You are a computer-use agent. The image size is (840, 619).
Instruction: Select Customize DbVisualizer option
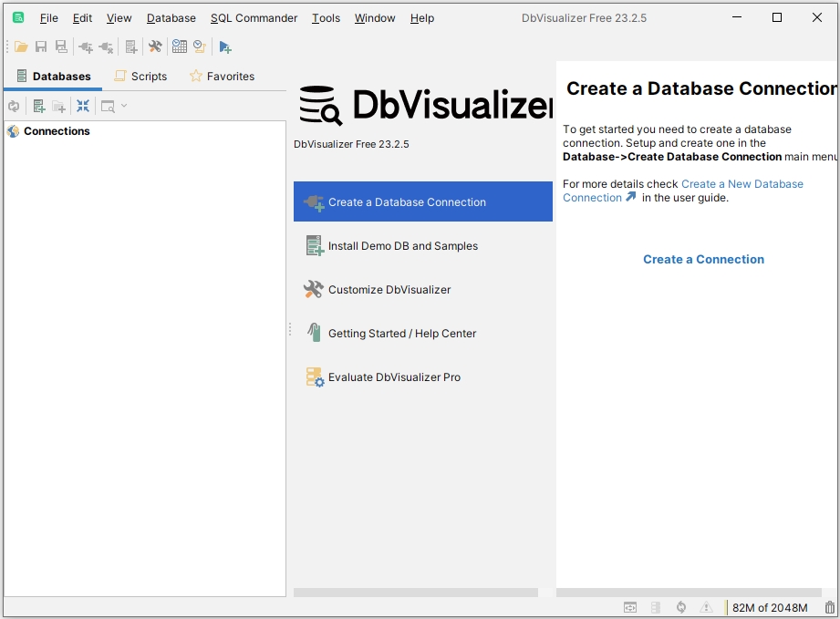point(389,290)
